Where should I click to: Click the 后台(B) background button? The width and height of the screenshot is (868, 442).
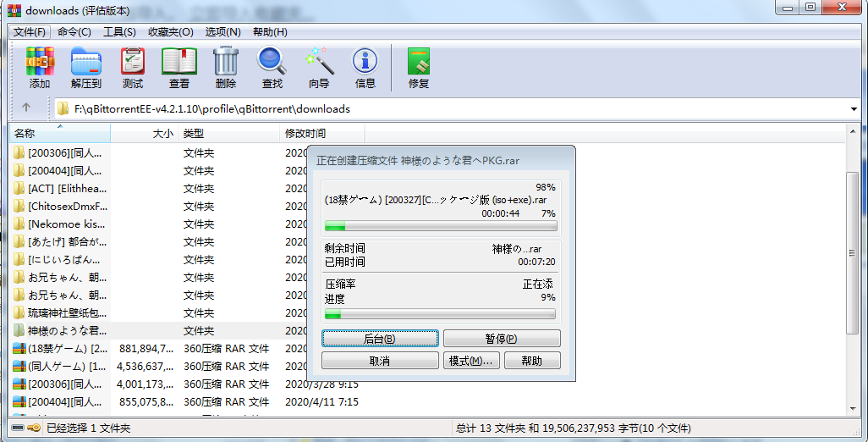tap(380, 339)
